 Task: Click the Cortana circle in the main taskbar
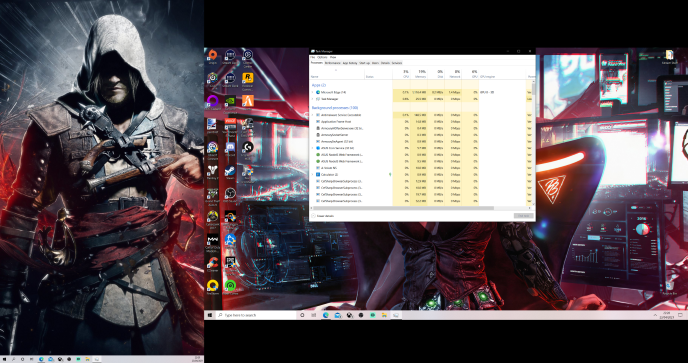(x=302, y=315)
